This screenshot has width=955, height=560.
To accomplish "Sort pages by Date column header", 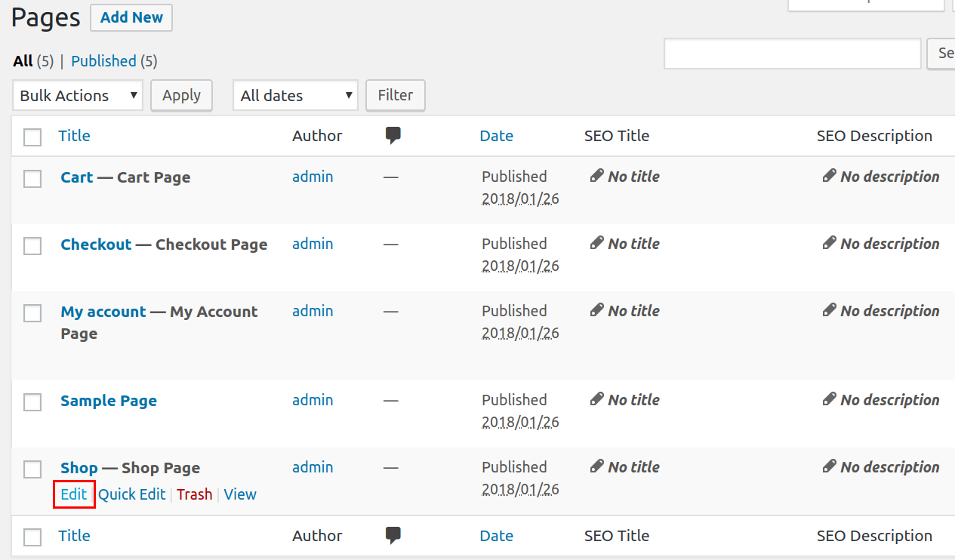I will pyautogui.click(x=496, y=136).
